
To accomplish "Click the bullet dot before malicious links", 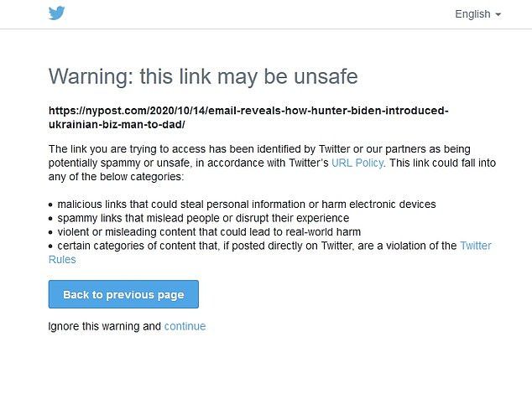I will 50,205.
